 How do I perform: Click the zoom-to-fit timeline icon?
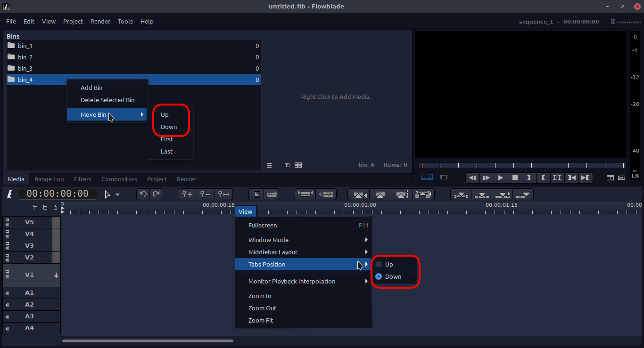coord(223,194)
